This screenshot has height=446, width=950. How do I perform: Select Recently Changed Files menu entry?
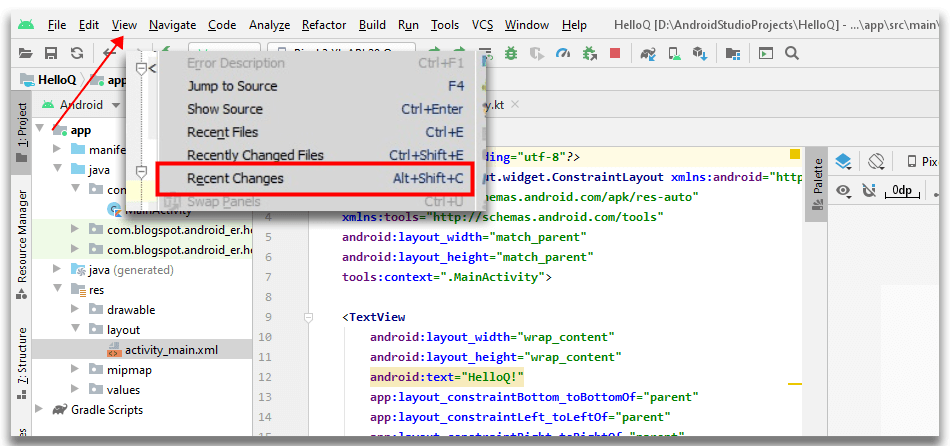point(255,155)
